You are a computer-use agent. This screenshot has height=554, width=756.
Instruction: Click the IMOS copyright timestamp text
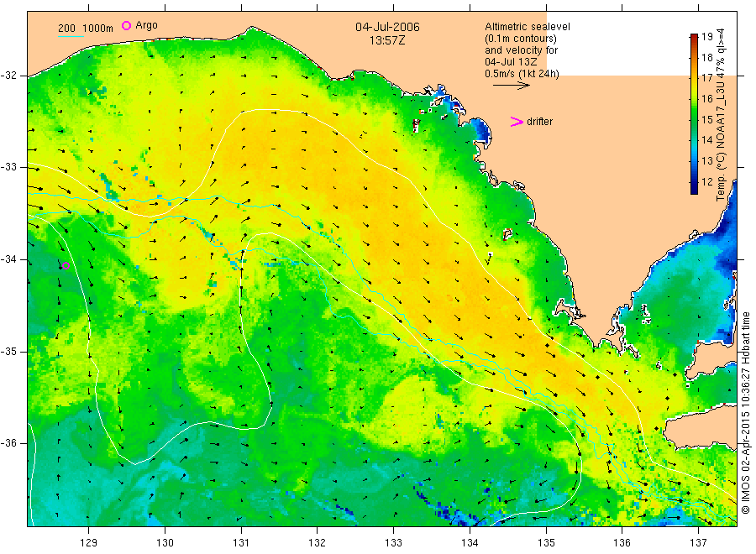click(745, 412)
